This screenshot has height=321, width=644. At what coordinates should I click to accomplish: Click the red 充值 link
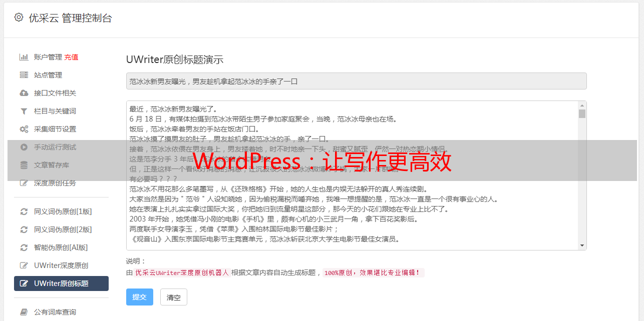tap(71, 57)
